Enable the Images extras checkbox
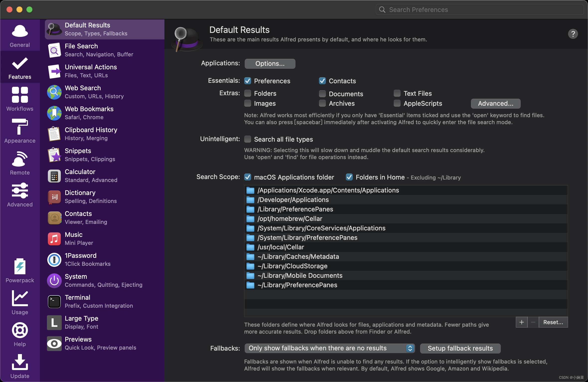Viewport: 588px width, 382px height. click(248, 103)
